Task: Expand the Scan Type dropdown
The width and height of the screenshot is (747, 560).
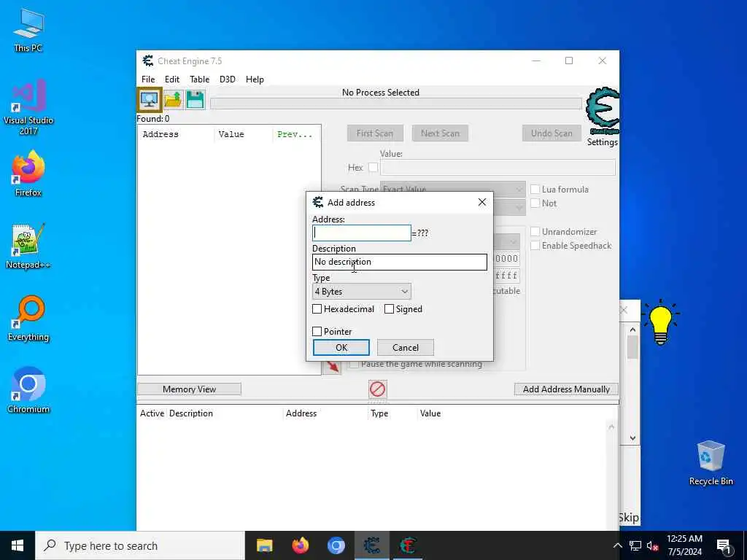Action: click(452, 189)
